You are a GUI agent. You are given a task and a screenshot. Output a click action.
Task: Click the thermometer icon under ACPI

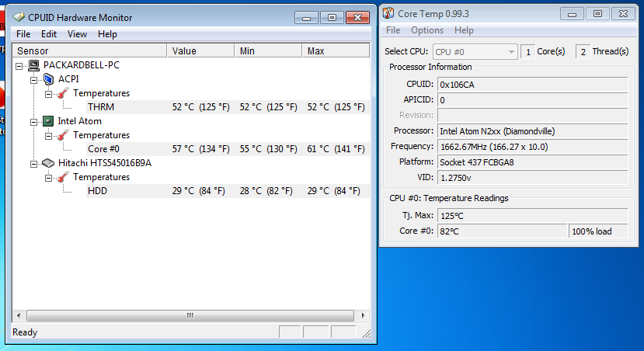63,94
